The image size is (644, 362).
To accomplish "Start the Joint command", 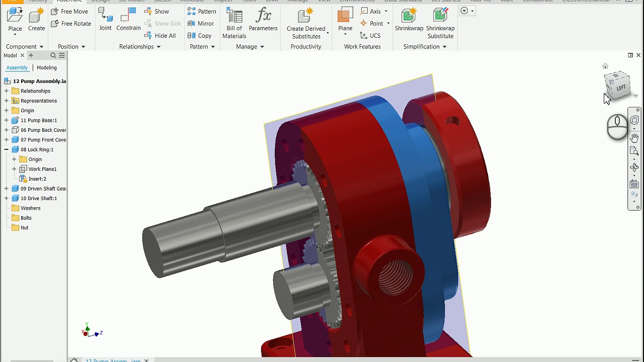I will (x=105, y=20).
